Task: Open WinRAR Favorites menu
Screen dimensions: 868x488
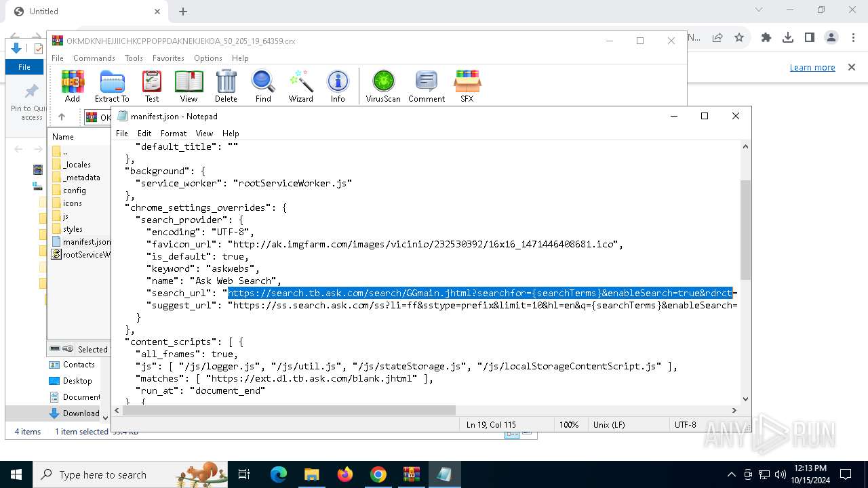Action: pos(168,58)
